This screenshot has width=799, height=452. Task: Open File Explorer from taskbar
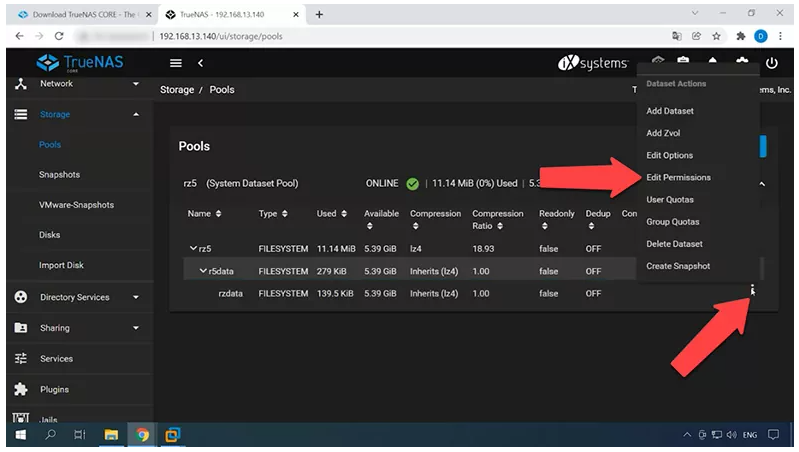point(111,435)
